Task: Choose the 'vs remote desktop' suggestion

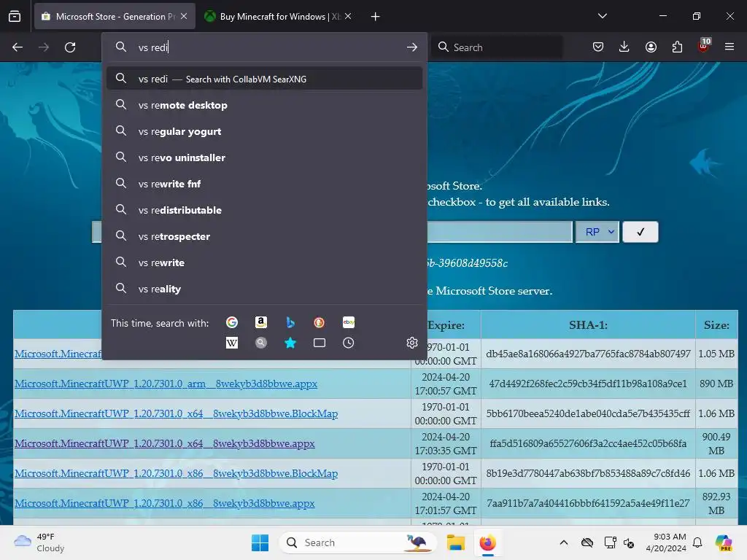Action: (264, 105)
